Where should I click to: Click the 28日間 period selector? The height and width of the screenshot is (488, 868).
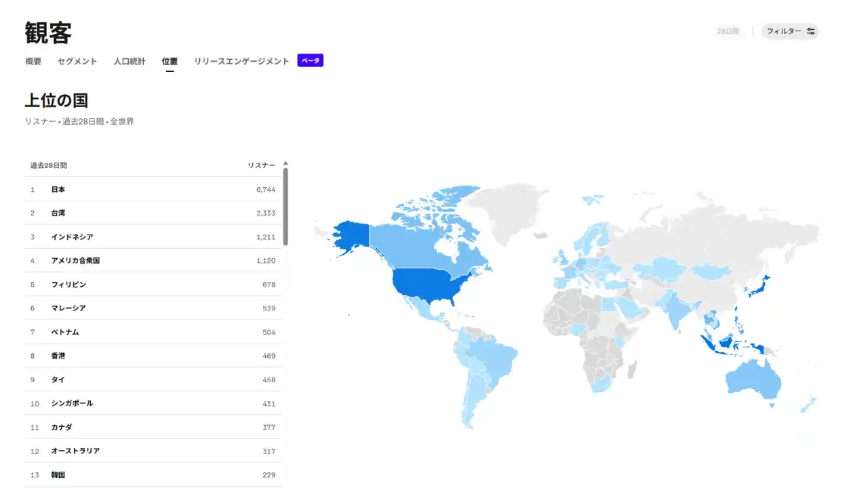coord(728,31)
